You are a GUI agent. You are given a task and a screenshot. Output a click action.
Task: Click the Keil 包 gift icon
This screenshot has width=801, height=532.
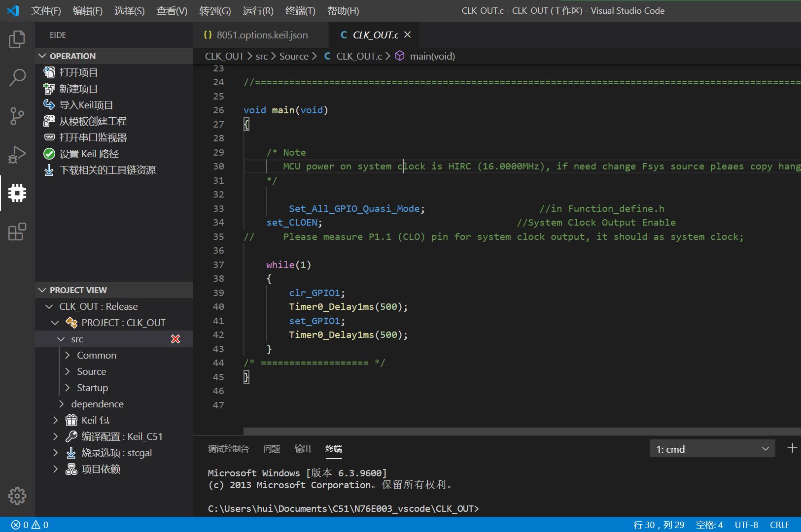pos(71,420)
